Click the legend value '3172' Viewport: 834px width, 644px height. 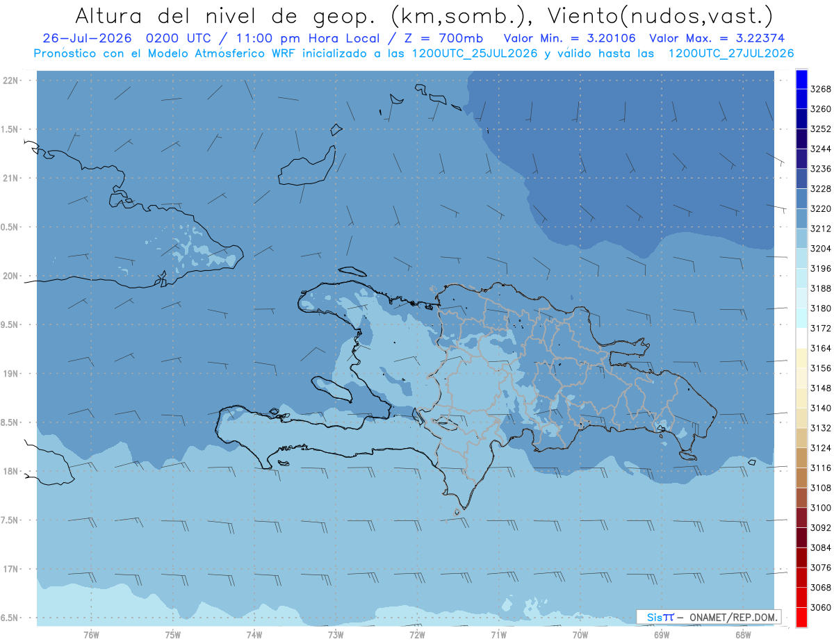point(820,328)
